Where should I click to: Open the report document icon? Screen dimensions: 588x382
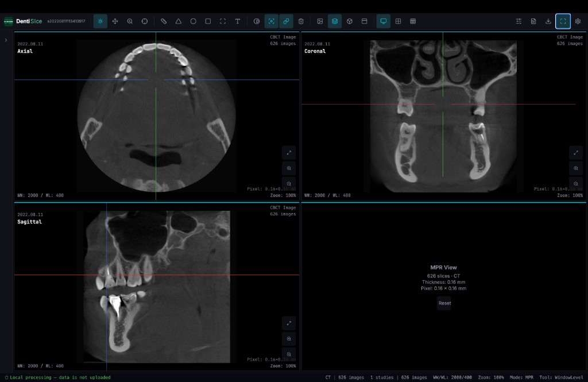coord(533,21)
